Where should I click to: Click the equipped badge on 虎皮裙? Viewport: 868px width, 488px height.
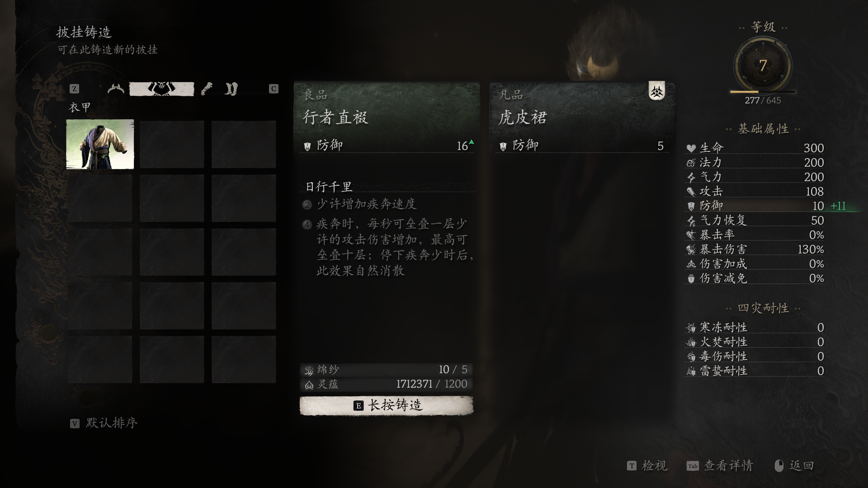pyautogui.click(x=657, y=91)
